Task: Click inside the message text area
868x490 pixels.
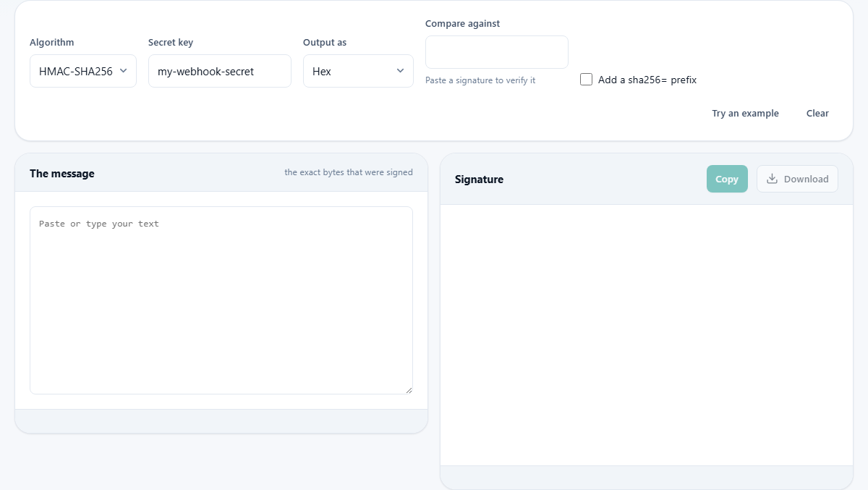Action: tap(221, 300)
